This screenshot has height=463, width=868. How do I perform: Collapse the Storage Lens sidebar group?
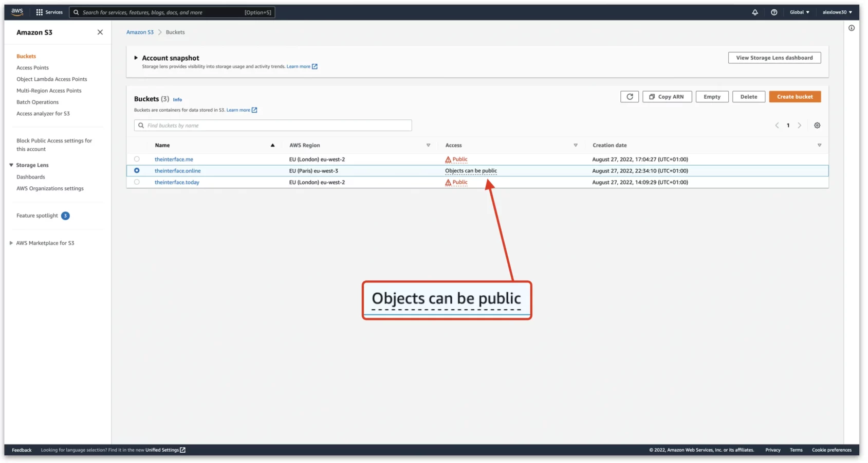point(11,165)
